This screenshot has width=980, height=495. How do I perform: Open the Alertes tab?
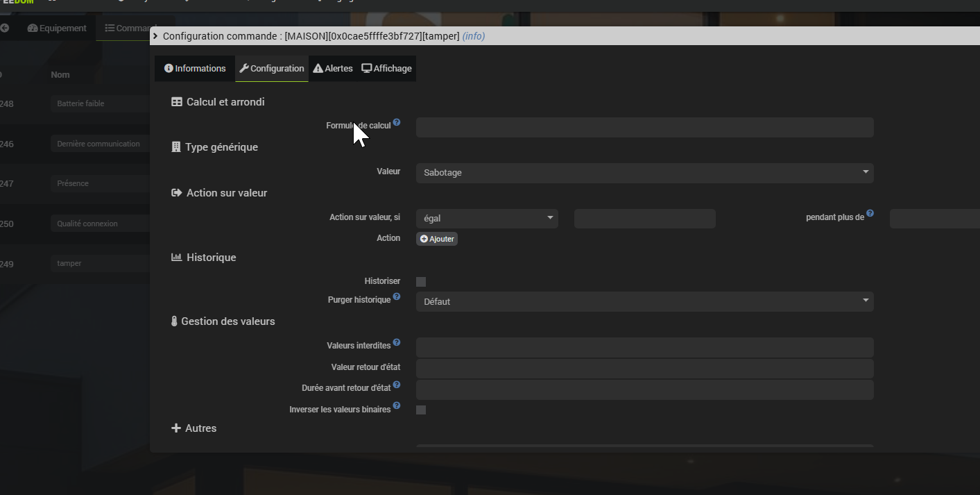333,69
